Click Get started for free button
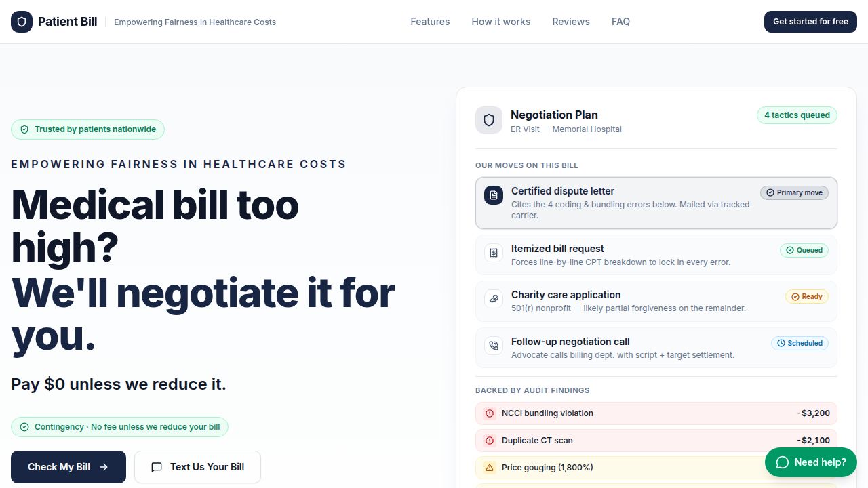This screenshot has width=868, height=488. tap(810, 22)
